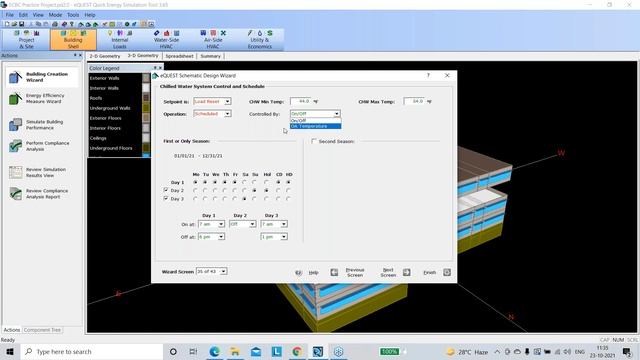The height and width of the screenshot is (360, 640).
Task: Click the CHW Min Temp field
Action: 301,101
